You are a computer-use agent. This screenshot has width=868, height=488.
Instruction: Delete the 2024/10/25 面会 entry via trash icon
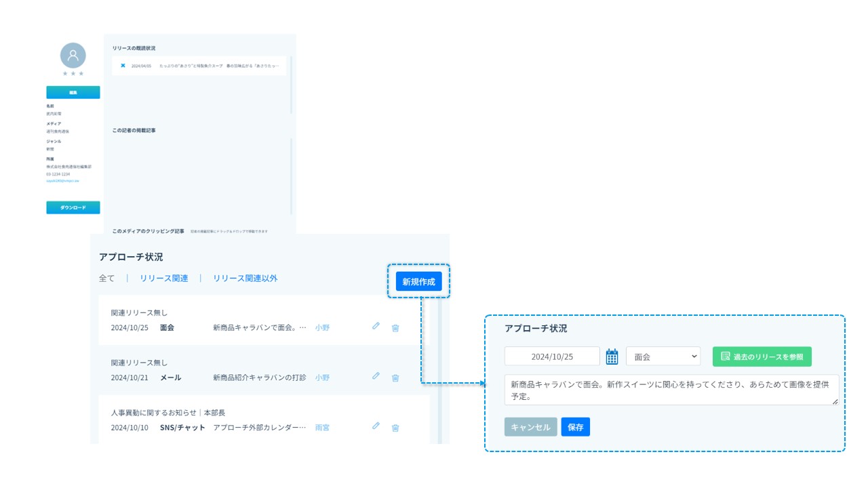click(x=395, y=328)
